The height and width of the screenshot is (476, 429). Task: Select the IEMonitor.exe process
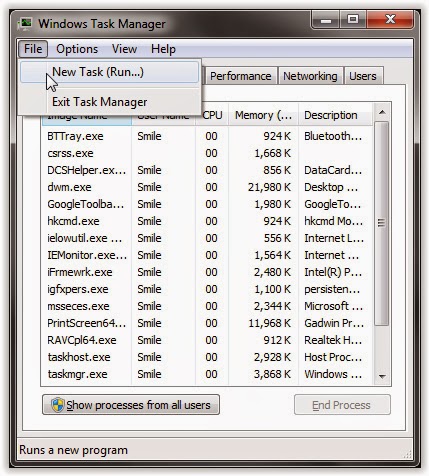(207, 255)
